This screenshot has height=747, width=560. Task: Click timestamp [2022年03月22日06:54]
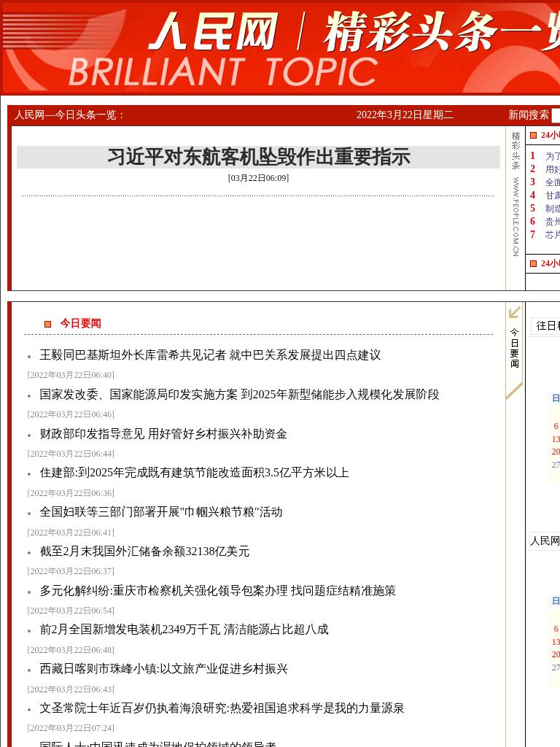[71, 611]
